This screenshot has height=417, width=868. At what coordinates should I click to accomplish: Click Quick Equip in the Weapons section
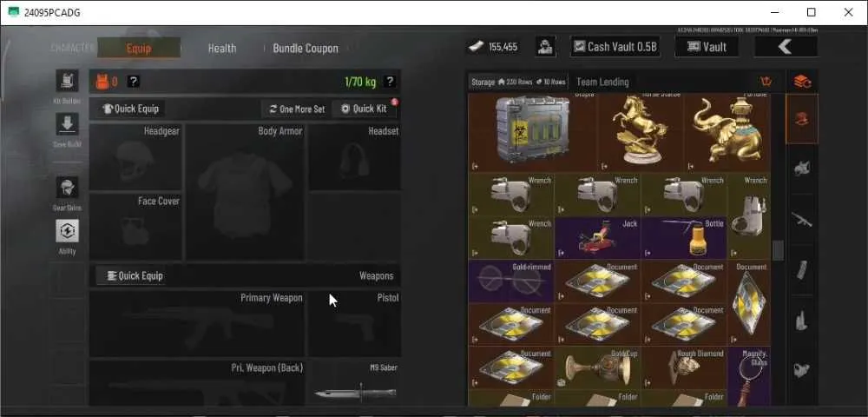[x=131, y=275]
